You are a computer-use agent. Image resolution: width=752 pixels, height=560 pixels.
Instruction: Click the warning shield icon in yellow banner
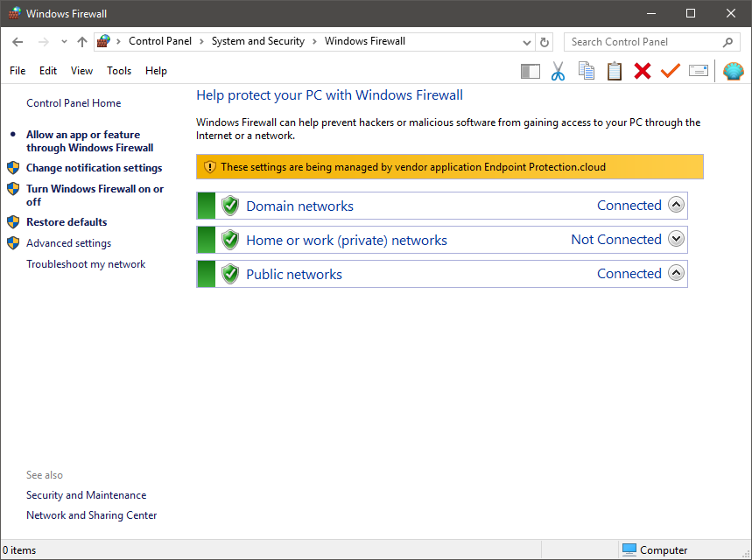209,167
